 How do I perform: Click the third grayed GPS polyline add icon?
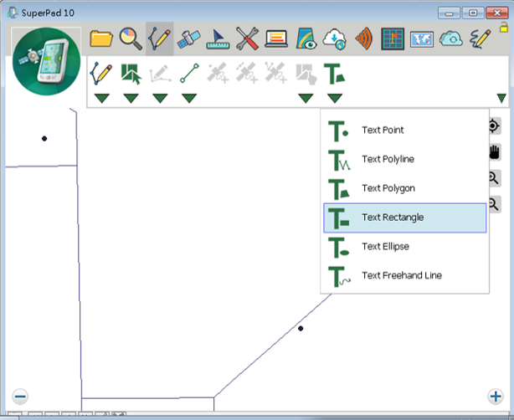276,73
